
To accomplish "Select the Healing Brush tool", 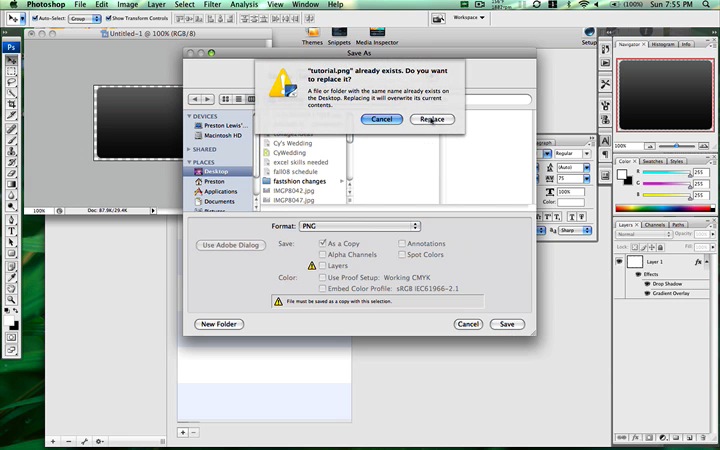I will point(11,129).
